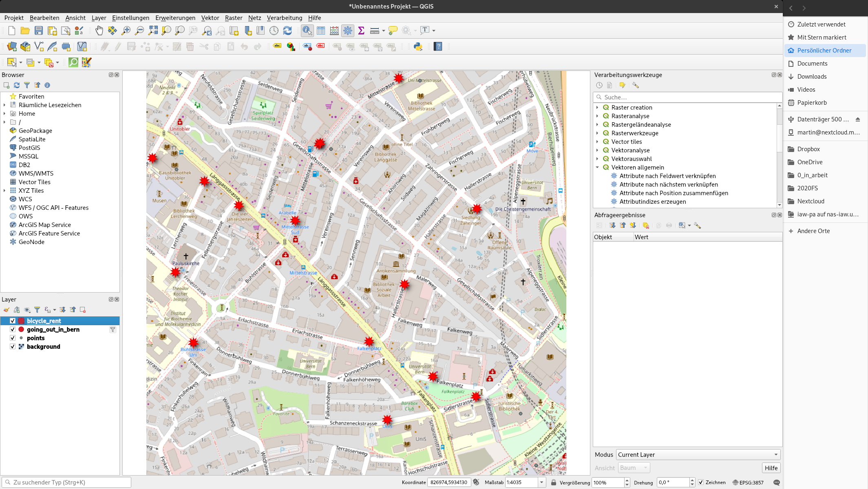Click the Hilfe button
Viewport: 868px width, 489px height.
click(771, 468)
